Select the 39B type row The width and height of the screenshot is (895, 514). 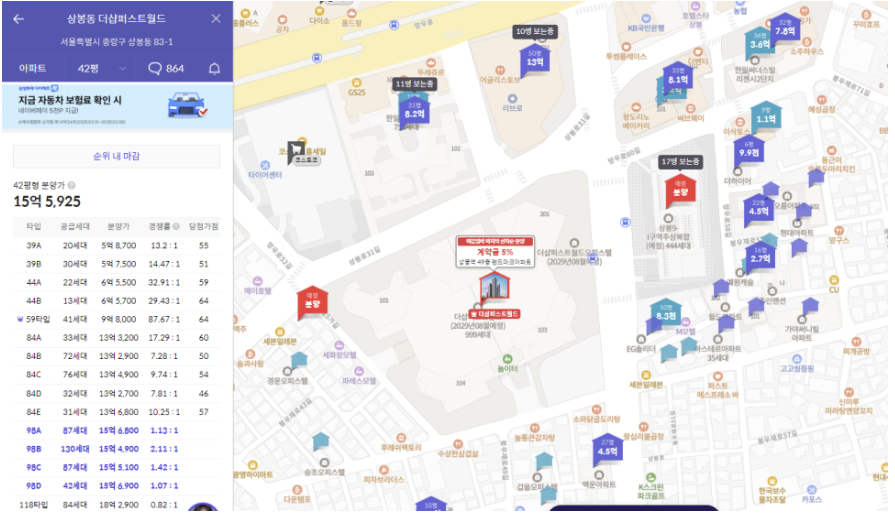point(116,264)
